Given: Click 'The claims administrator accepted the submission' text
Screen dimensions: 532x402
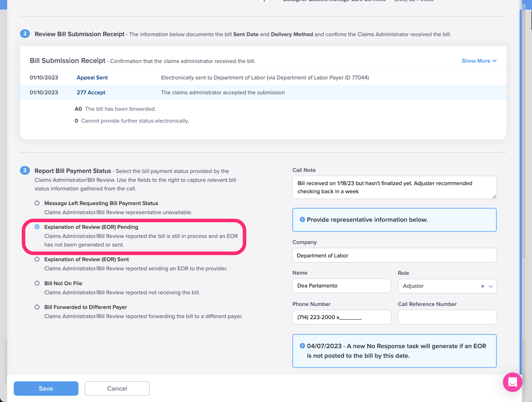Looking at the screenshot, I should (x=223, y=92).
